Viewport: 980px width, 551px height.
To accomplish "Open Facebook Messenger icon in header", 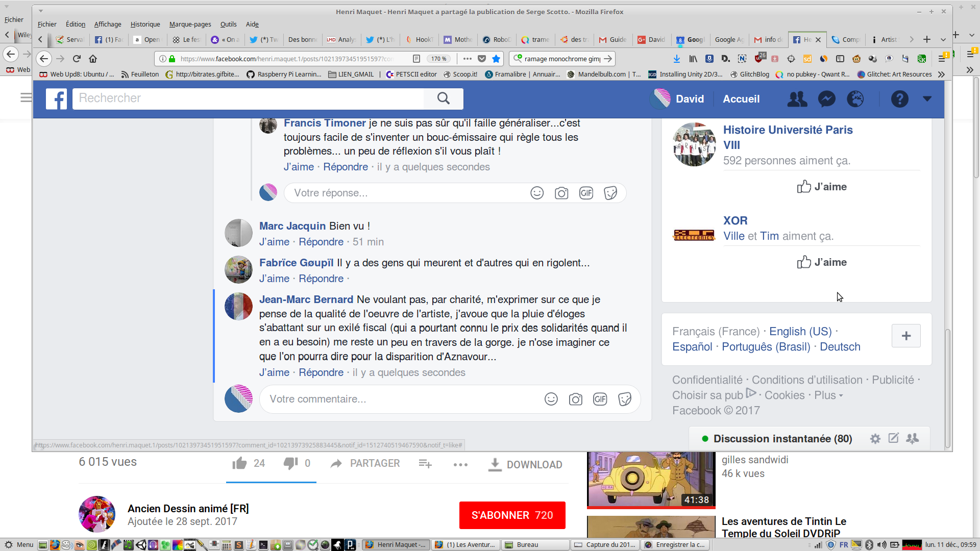I will click(x=826, y=99).
